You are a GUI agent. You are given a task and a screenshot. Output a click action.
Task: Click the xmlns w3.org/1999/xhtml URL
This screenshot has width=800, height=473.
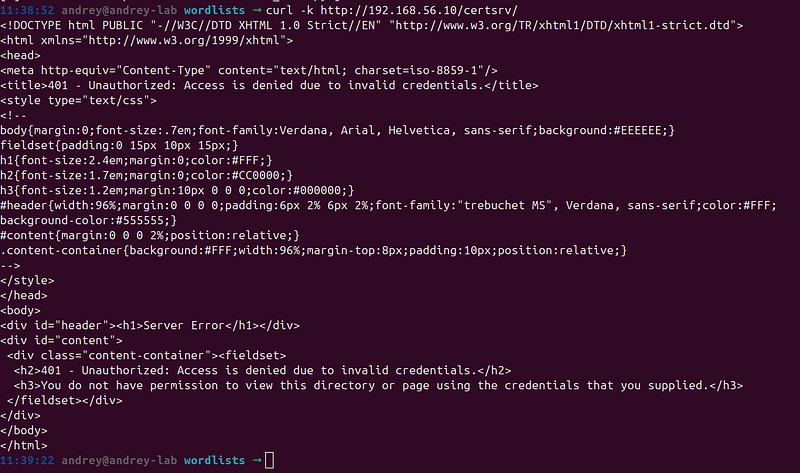point(184,40)
